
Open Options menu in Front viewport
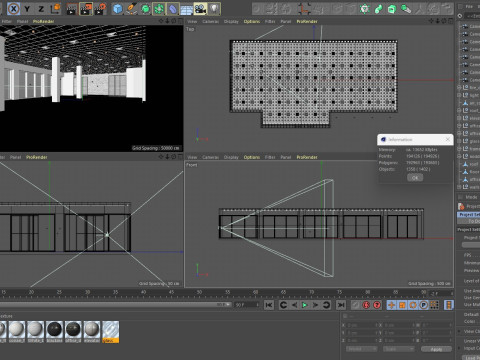tap(252, 157)
